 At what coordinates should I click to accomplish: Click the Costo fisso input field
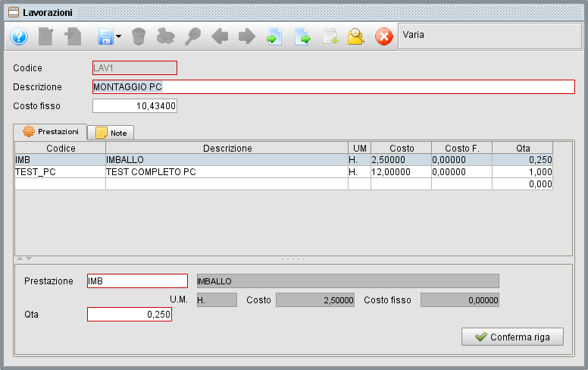pyautogui.click(x=135, y=106)
